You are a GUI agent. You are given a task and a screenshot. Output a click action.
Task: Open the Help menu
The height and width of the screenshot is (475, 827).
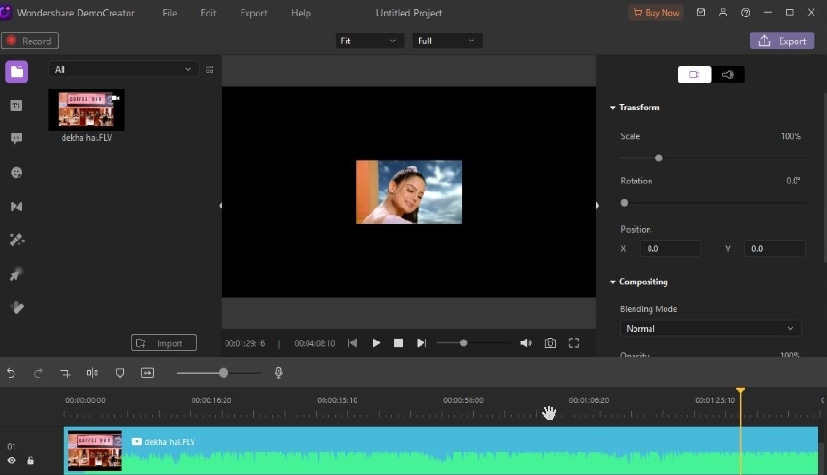pos(301,13)
